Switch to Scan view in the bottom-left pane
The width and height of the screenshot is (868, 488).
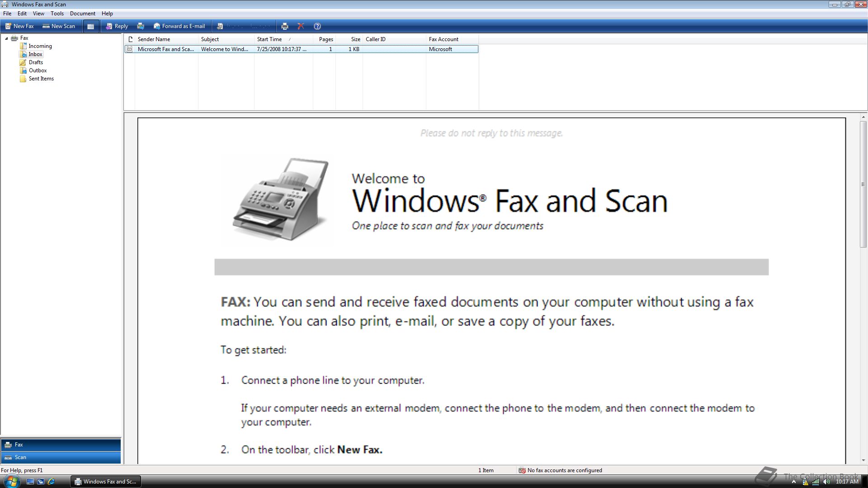click(61, 457)
